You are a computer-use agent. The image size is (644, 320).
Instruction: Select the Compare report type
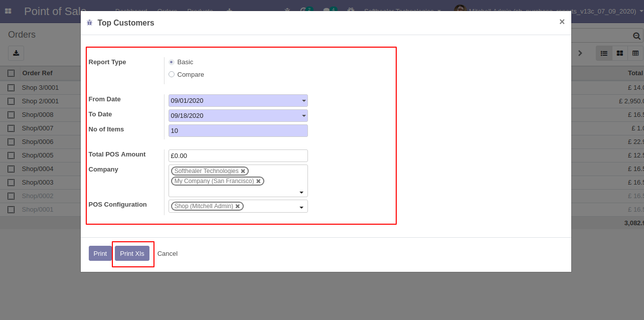coord(172,74)
